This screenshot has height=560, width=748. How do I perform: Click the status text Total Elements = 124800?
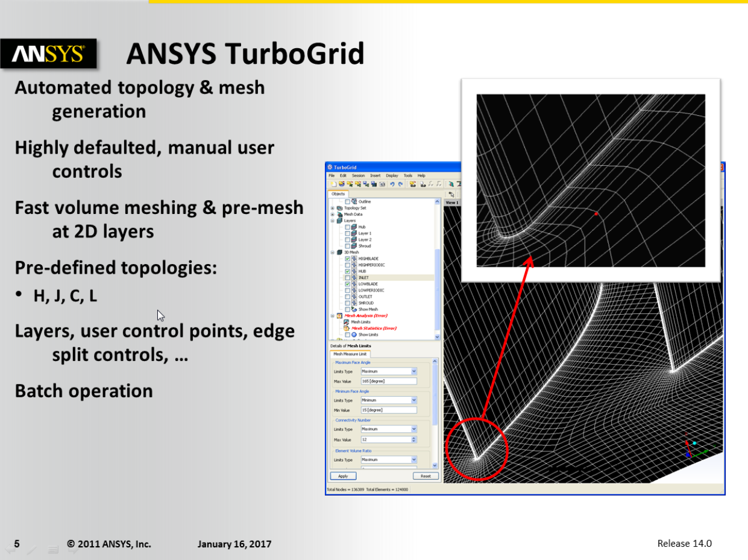388,489
